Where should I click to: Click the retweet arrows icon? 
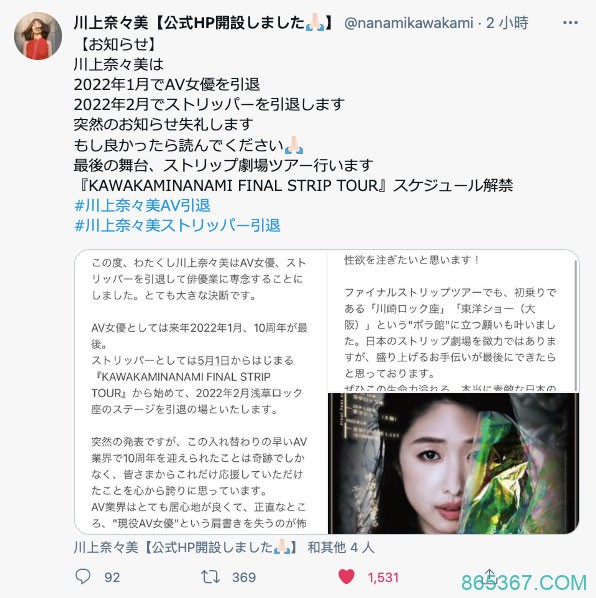tap(210, 577)
